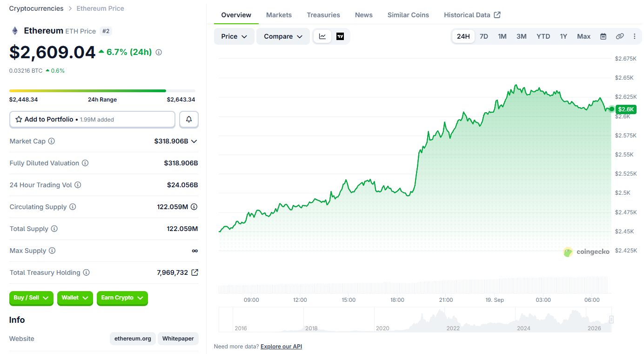Click the star icon on Add to Portfolio
This screenshot has height=354, width=644.
point(19,119)
